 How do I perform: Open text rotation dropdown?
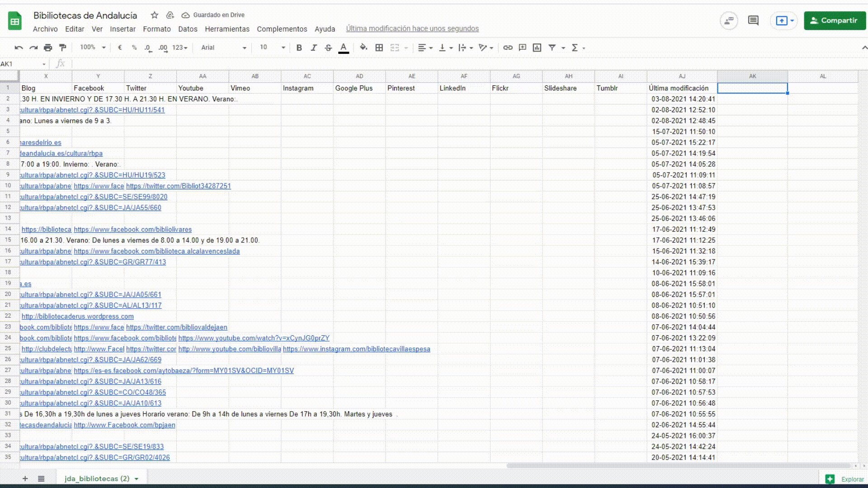pyautogui.click(x=486, y=47)
